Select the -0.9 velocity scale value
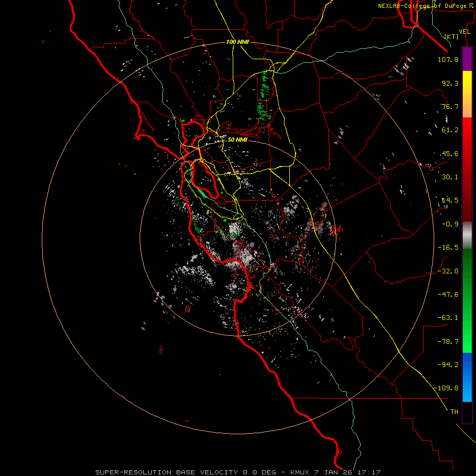This screenshot has width=476, height=476. (x=450, y=224)
